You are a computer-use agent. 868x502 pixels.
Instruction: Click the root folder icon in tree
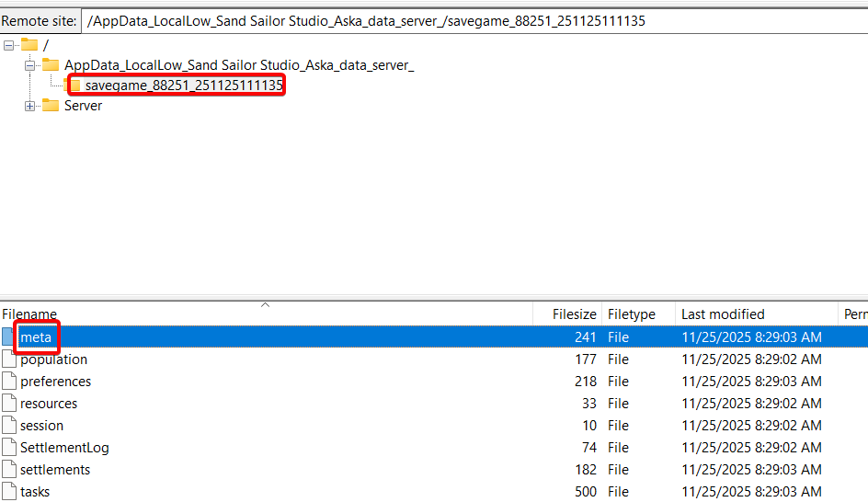click(29, 45)
